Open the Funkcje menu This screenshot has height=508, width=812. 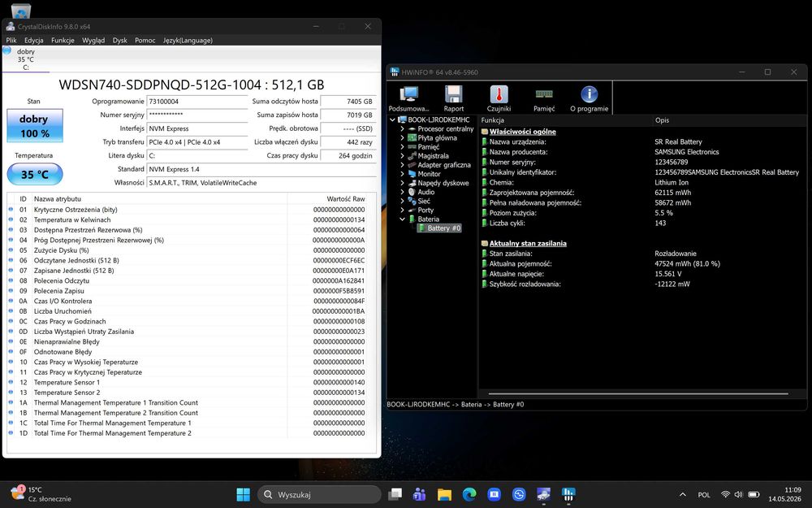[63, 40]
